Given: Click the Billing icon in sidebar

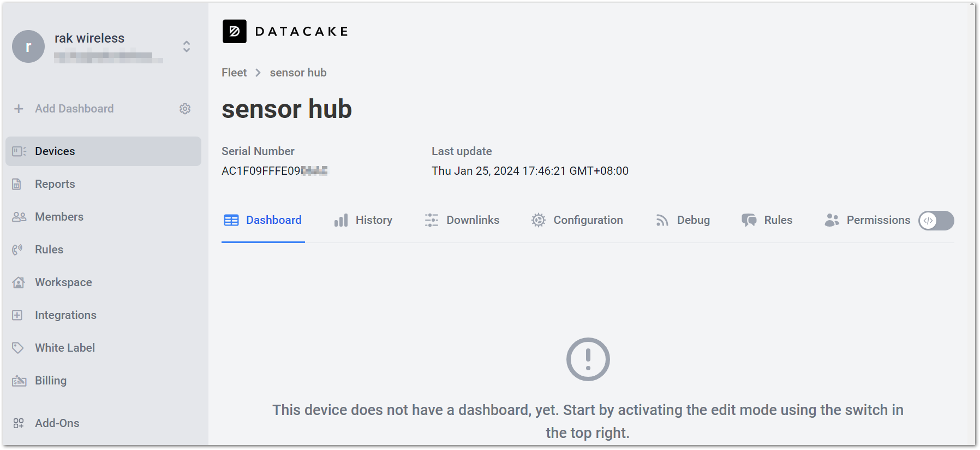Looking at the screenshot, I should [x=19, y=381].
